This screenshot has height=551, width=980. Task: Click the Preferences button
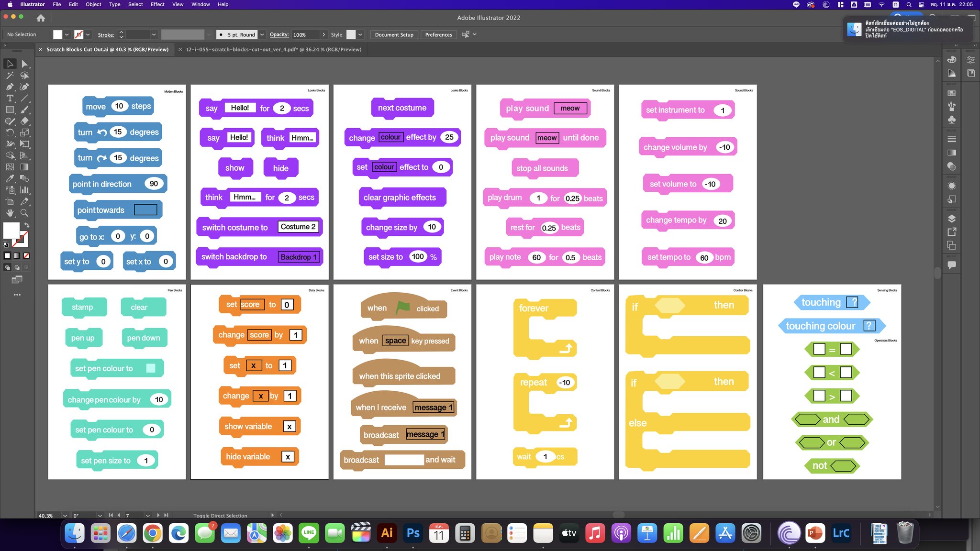pyautogui.click(x=438, y=34)
